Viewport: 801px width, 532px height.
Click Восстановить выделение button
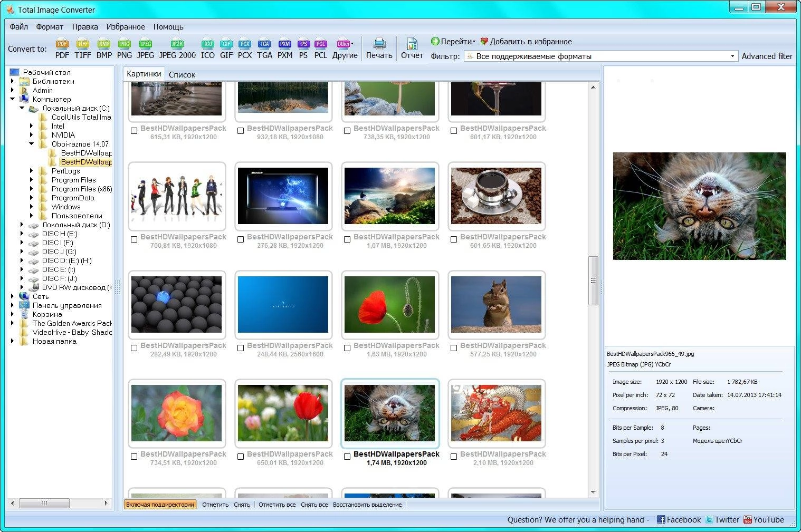pyautogui.click(x=367, y=505)
